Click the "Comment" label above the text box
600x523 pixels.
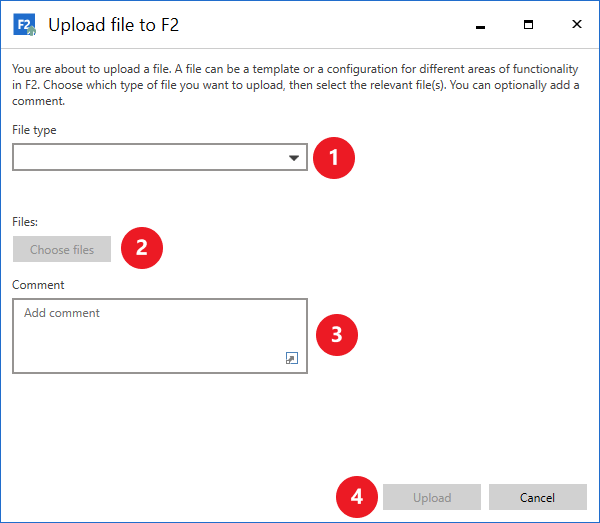pos(38,285)
